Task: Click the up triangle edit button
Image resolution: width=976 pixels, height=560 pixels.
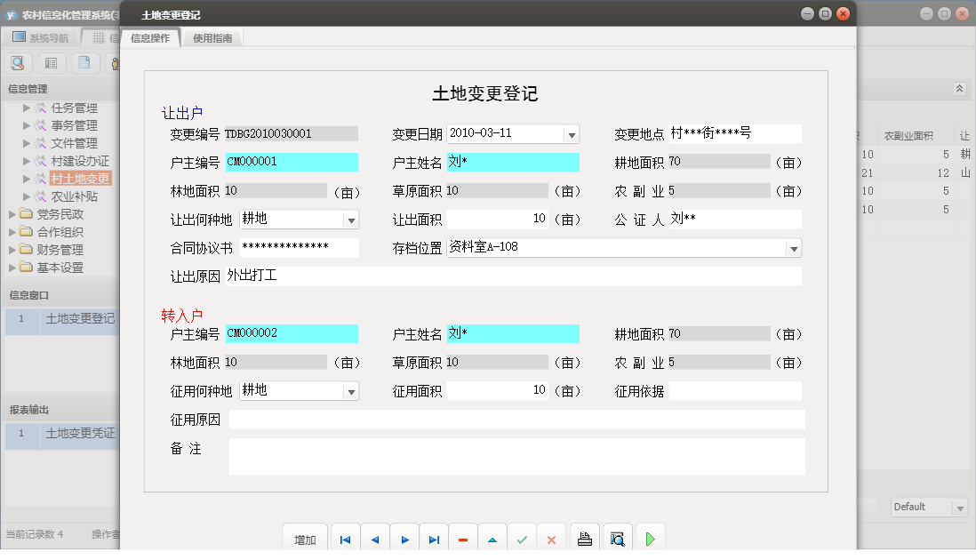Action: pos(492,540)
